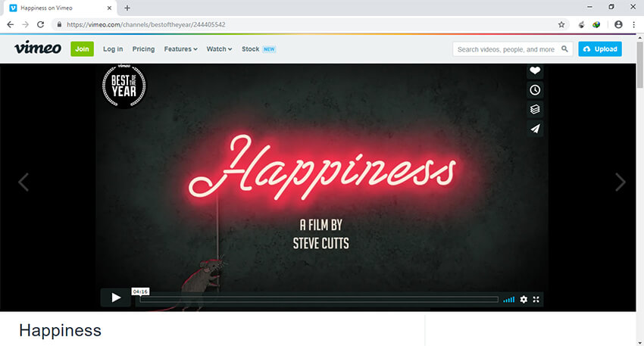Open the Stock section
Viewport: 644px width, 346px height.
pyautogui.click(x=250, y=49)
